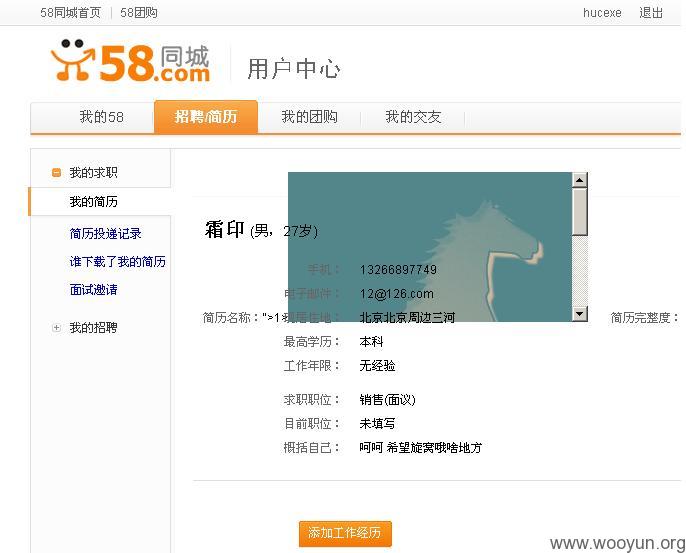Select the 招聘/简历 tab
The image size is (686, 553).
pos(206,116)
